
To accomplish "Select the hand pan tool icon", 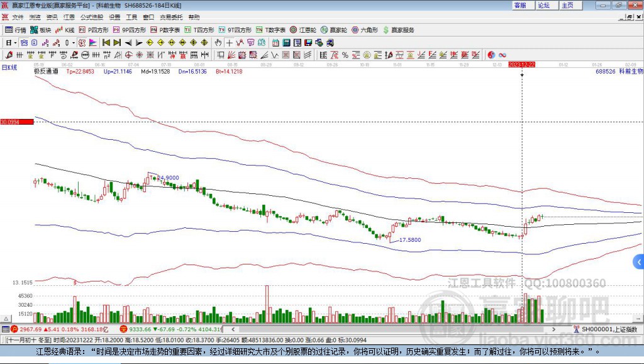I will (x=218, y=42).
